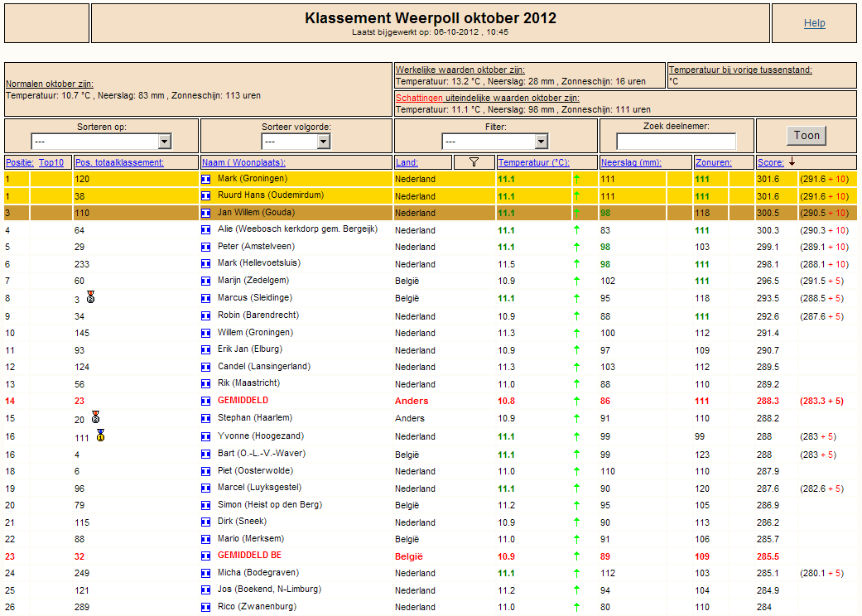Expand the Sorteer volgorde dropdown

296,142
